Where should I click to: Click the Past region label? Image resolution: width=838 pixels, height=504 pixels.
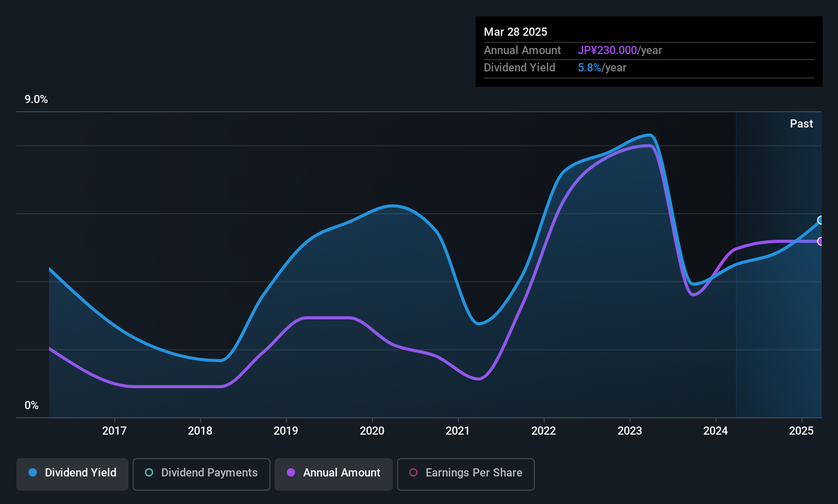pyautogui.click(x=801, y=124)
